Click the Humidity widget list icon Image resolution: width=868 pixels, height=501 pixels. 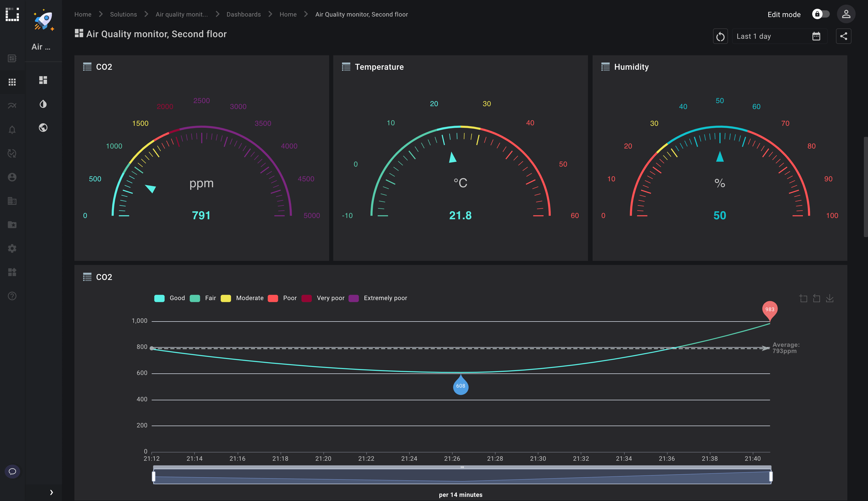click(x=605, y=67)
